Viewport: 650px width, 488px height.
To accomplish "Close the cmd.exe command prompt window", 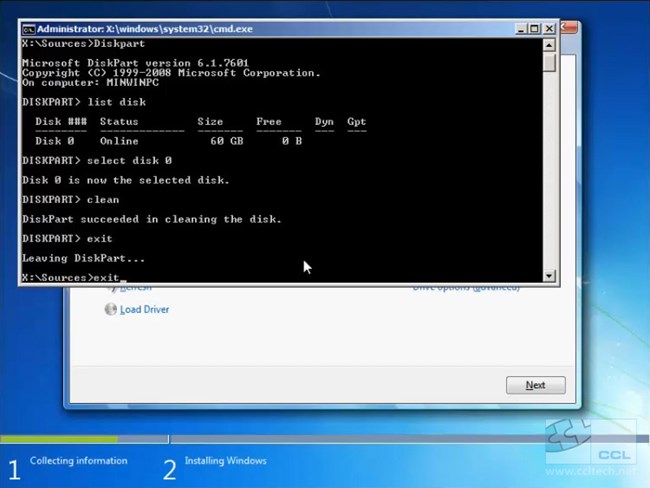I will pos(549,29).
